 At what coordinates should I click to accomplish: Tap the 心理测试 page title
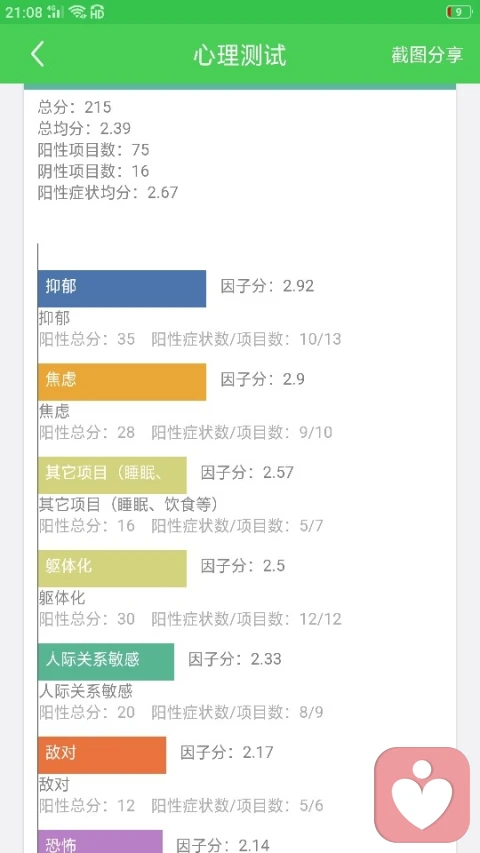click(x=239, y=55)
